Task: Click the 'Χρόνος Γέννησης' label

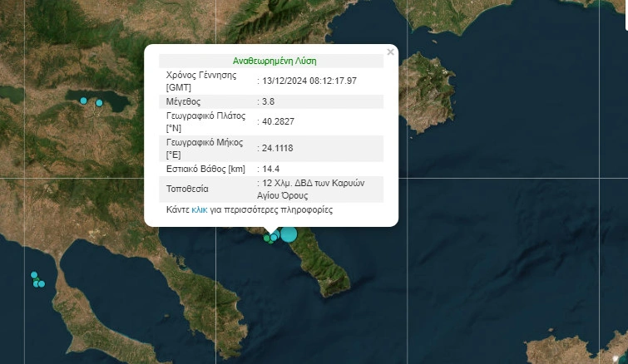Action: click(x=202, y=76)
